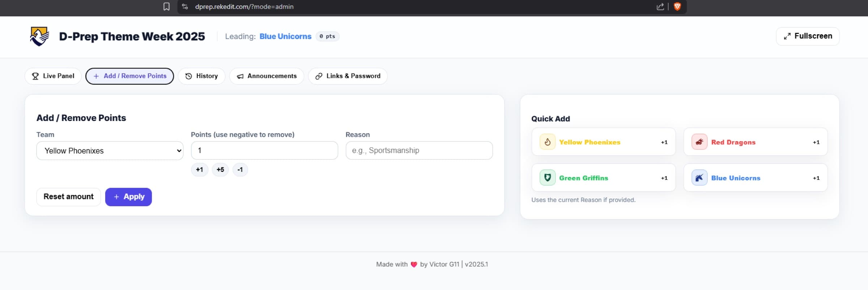Click the +5 points chip

pos(220,170)
